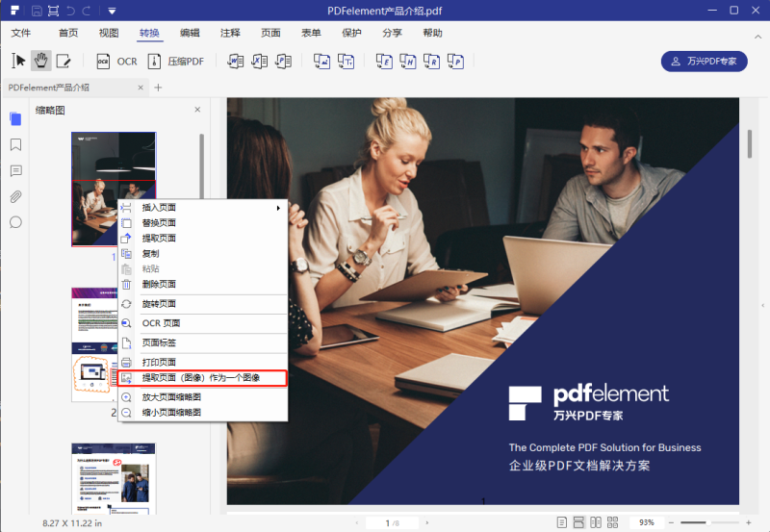770x532 pixels.
Task: Close the 缩略图 panel
Action: coord(197,110)
